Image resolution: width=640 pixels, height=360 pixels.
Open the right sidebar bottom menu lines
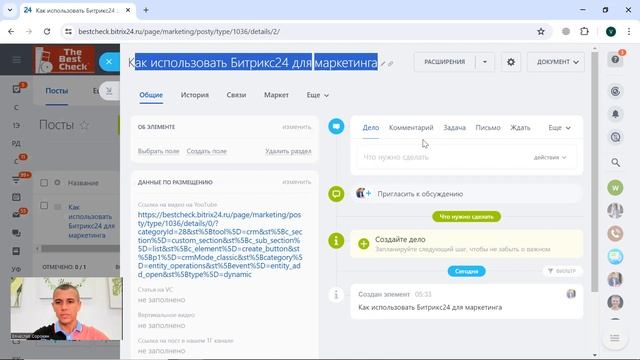click(615, 338)
